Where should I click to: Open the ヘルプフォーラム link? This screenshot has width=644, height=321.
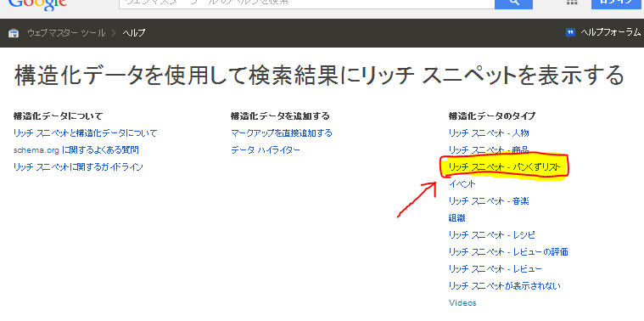click(x=610, y=33)
